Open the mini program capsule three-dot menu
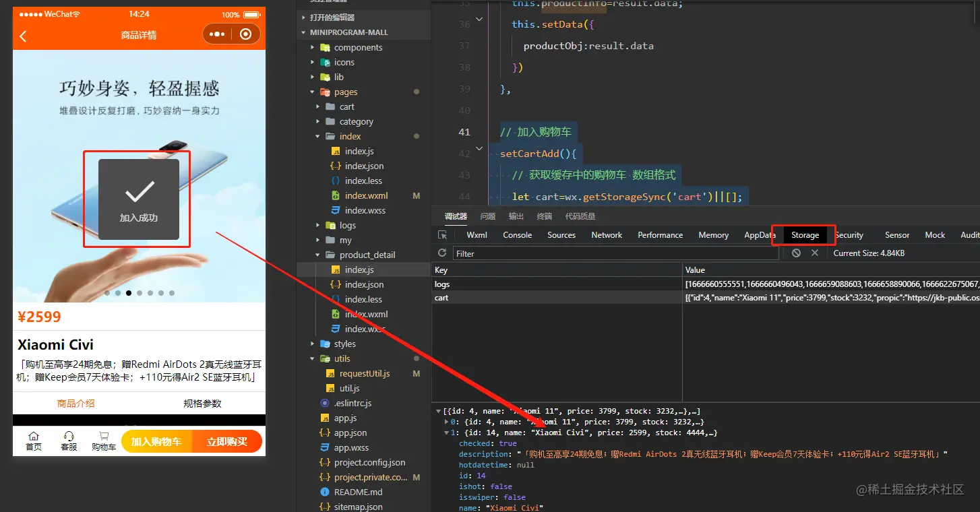 pyautogui.click(x=217, y=34)
